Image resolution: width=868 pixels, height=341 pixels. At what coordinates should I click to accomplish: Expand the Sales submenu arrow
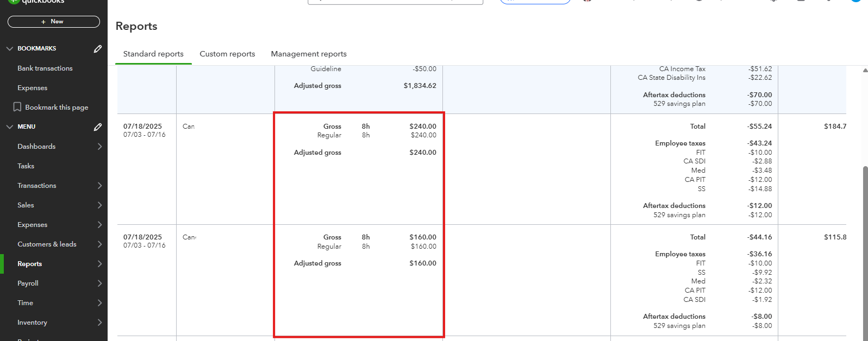point(100,205)
